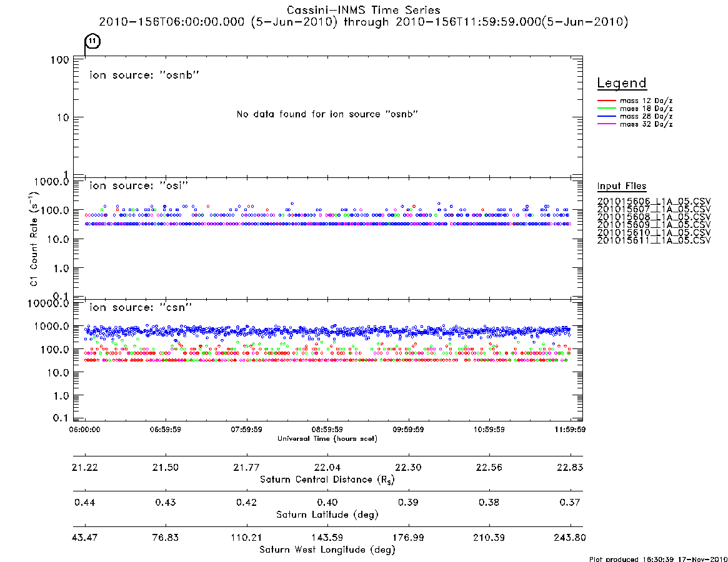Click the ion source "csn" panel label
728x562 pixels.
(x=141, y=307)
